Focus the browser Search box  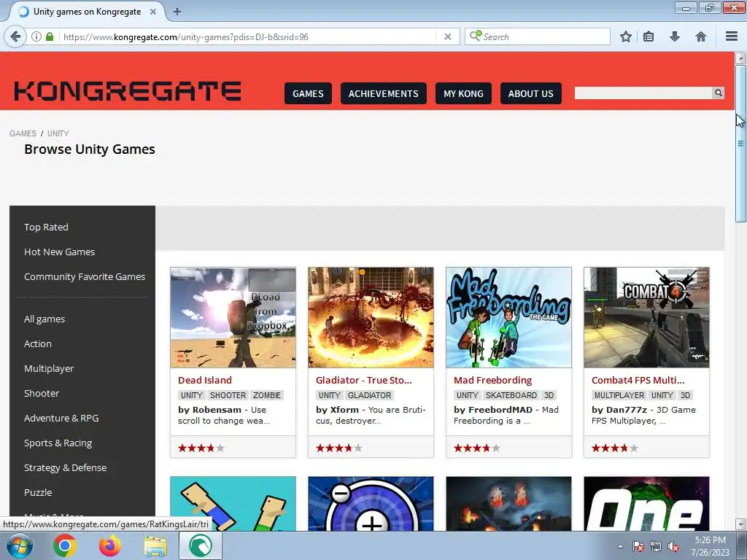point(538,36)
